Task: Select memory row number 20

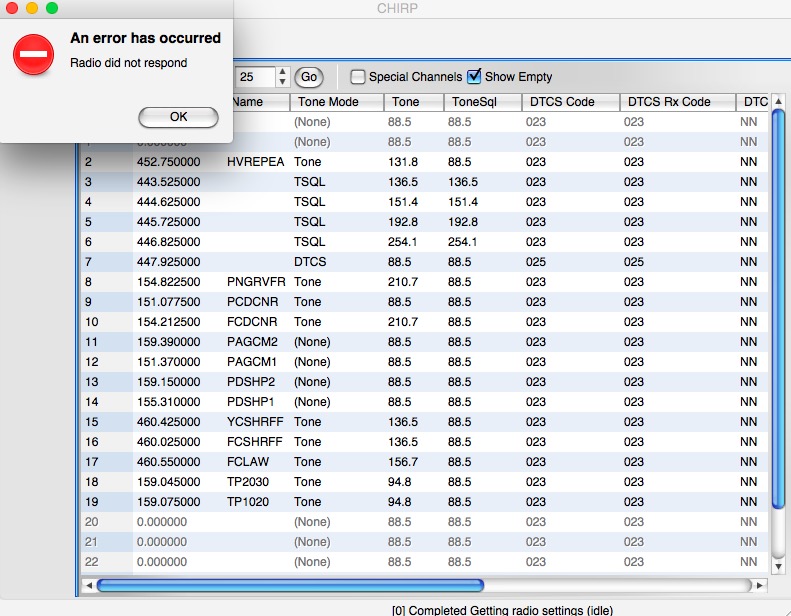Action: (91, 522)
